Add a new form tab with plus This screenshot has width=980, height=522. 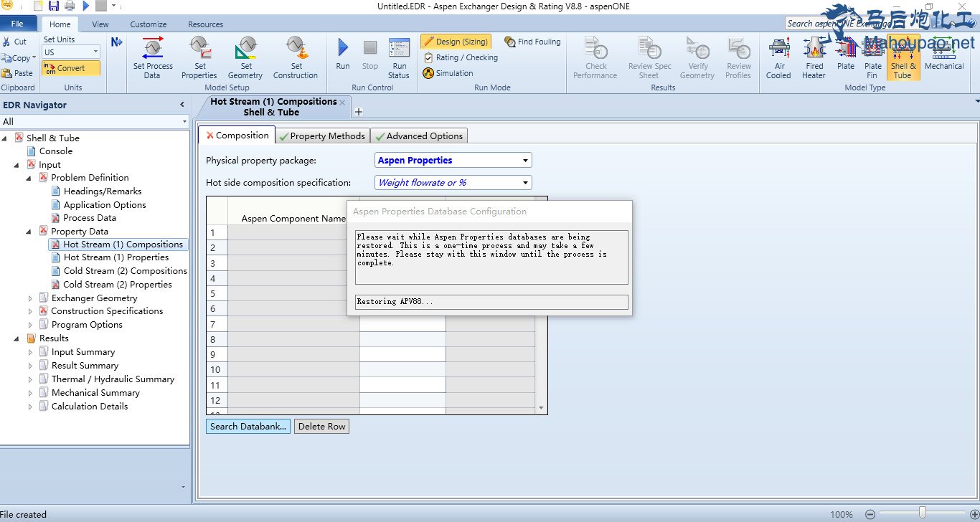(x=359, y=112)
